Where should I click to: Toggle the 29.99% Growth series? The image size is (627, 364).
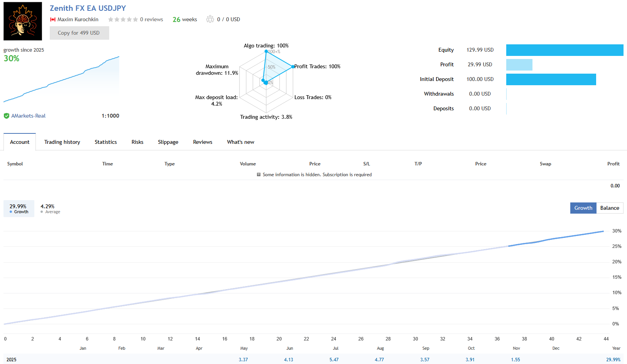click(x=19, y=209)
